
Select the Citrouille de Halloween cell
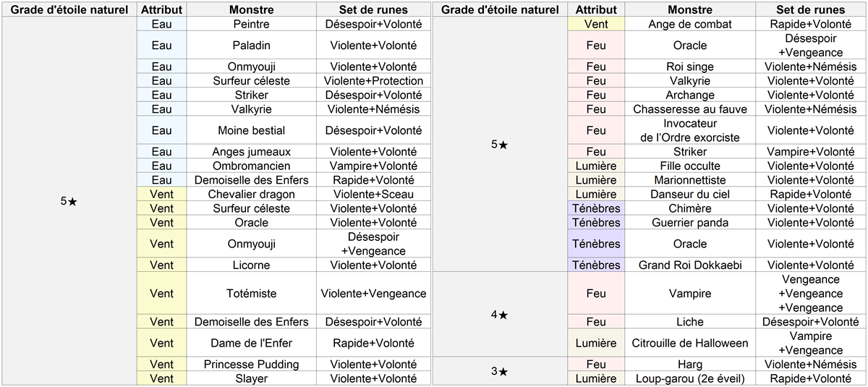point(689,343)
